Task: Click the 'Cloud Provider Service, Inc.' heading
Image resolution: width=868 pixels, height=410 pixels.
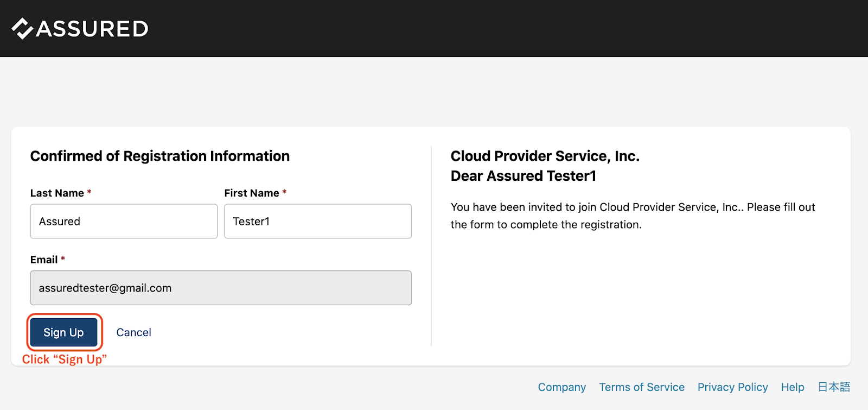Action: pos(545,156)
